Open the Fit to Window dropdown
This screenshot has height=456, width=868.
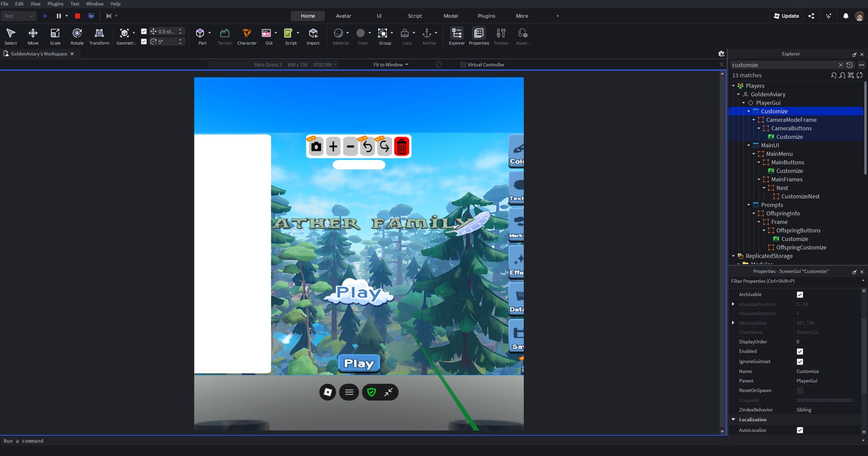click(x=391, y=65)
